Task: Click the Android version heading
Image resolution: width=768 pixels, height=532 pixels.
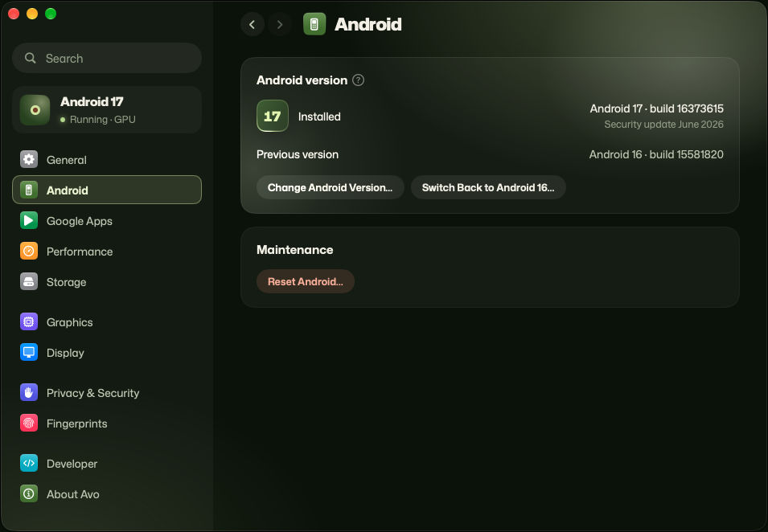Action: (x=302, y=80)
